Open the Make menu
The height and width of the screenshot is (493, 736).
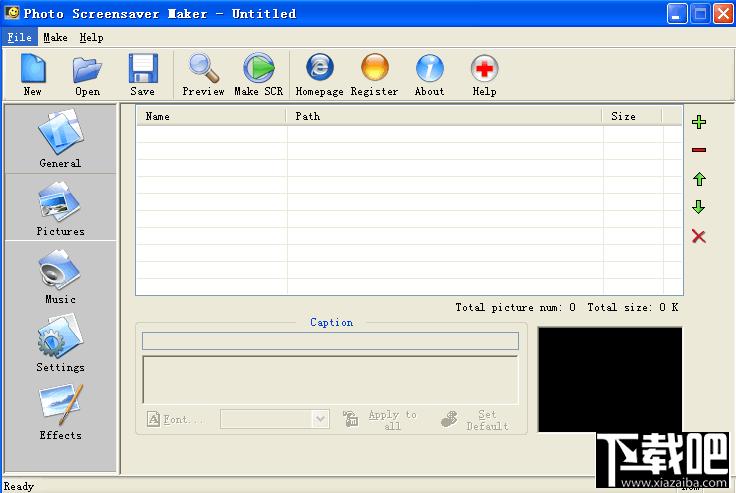coord(55,38)
